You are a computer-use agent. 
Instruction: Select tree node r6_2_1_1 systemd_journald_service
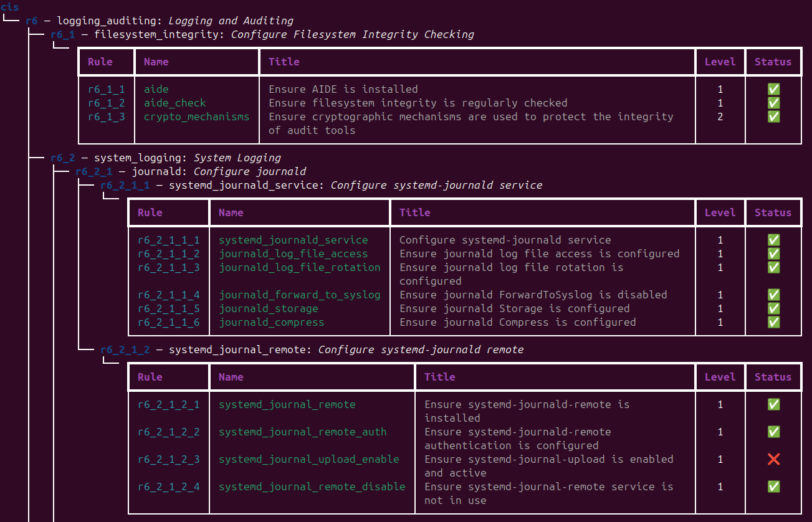point(322,185)
